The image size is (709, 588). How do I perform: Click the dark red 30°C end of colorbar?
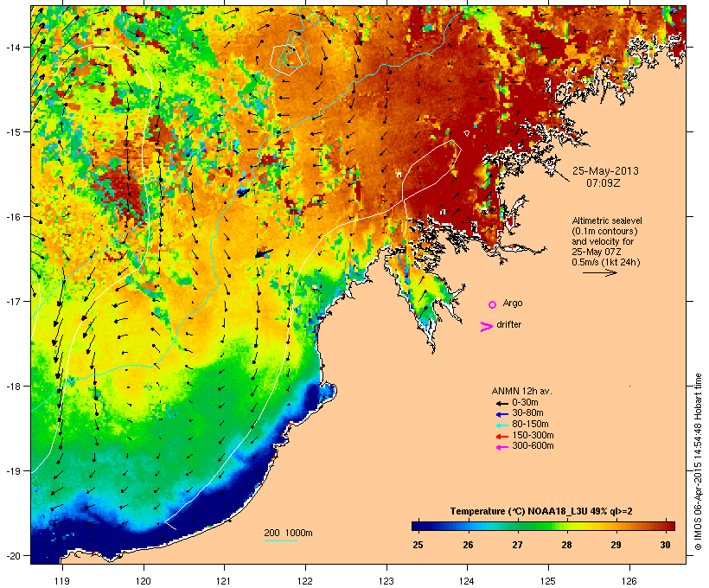670,526
